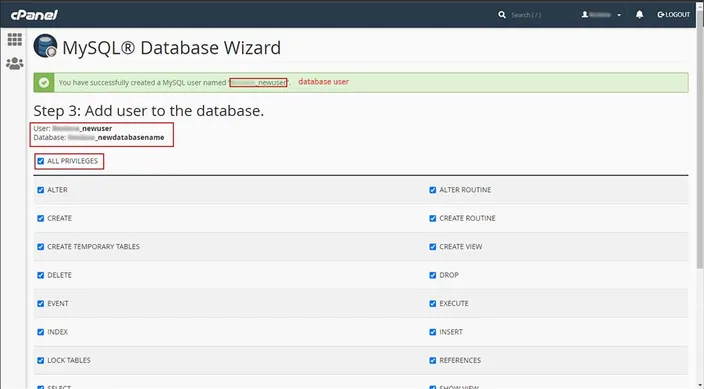Uncheck the LOCK TABLES privilege
Screen dimensions: 704x389
coord(41,360)
